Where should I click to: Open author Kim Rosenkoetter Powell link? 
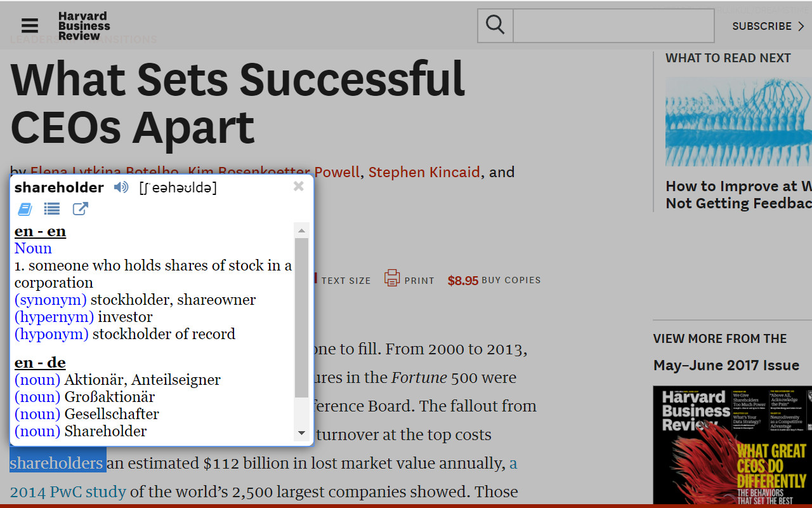pos(273,172)
